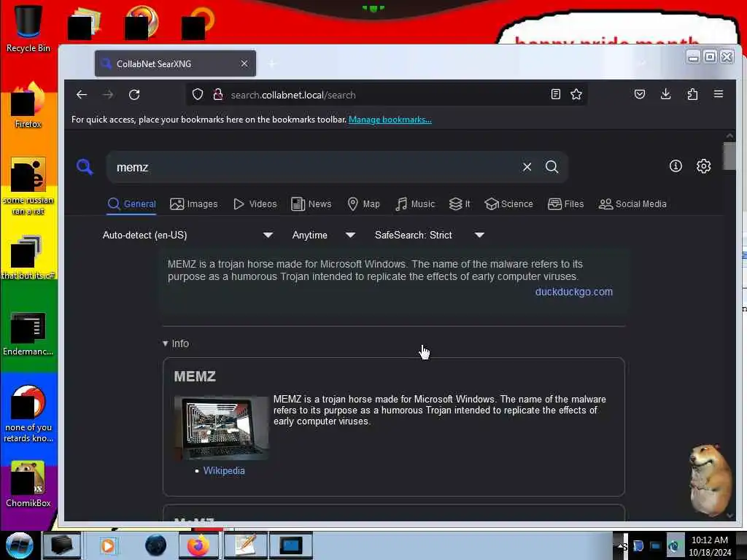Click the page vertical scrollbar thumb

coord(729,156)
